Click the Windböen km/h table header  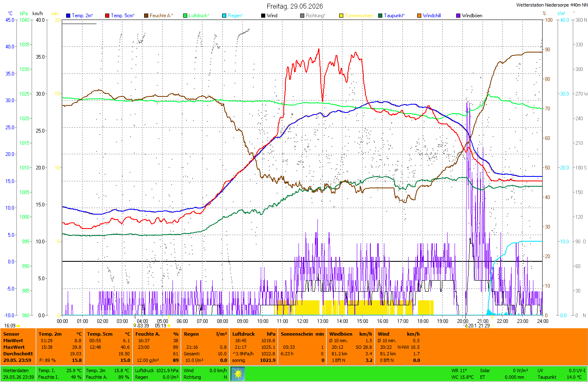351,334
